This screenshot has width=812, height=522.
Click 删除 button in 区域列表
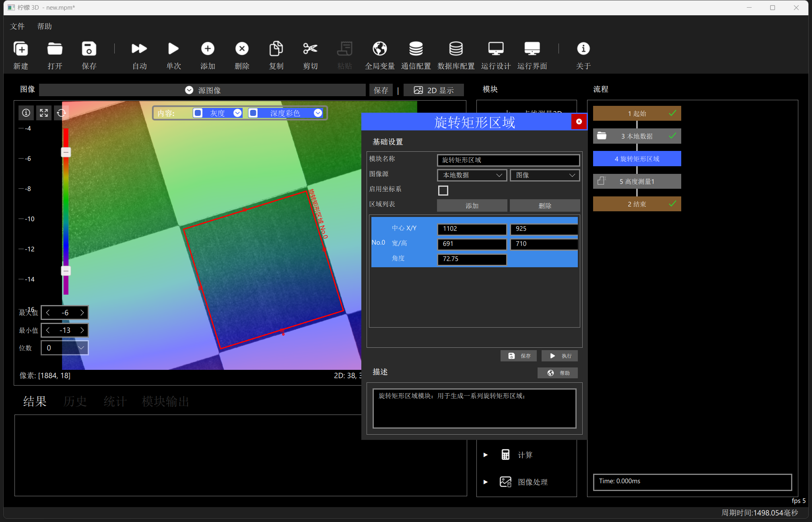pos(544,206)
